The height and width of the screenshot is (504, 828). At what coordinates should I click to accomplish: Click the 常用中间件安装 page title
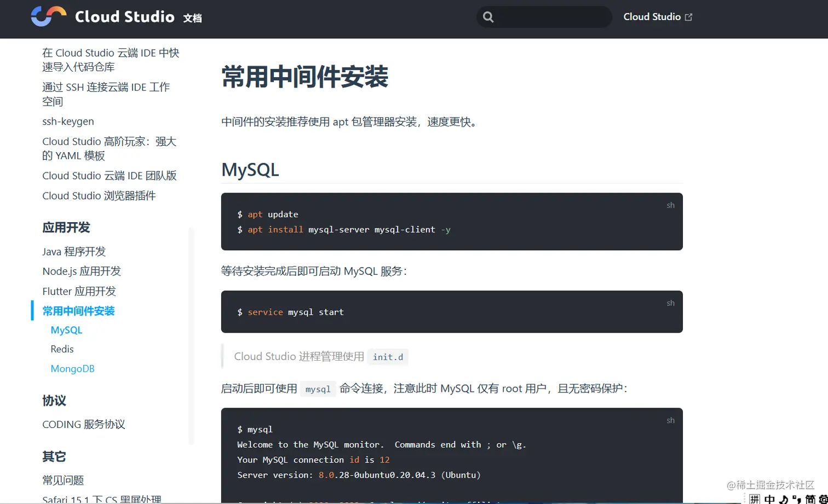coord(305,77)
